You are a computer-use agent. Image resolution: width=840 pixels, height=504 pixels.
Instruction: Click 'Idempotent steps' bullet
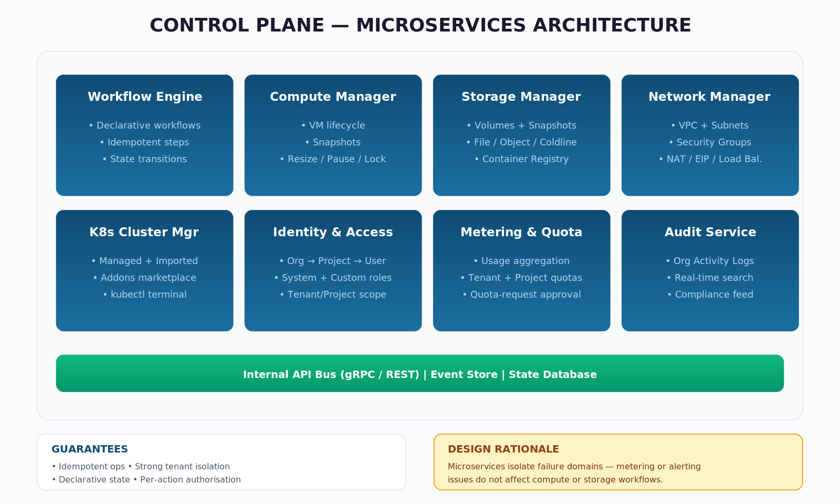point(144,142)
